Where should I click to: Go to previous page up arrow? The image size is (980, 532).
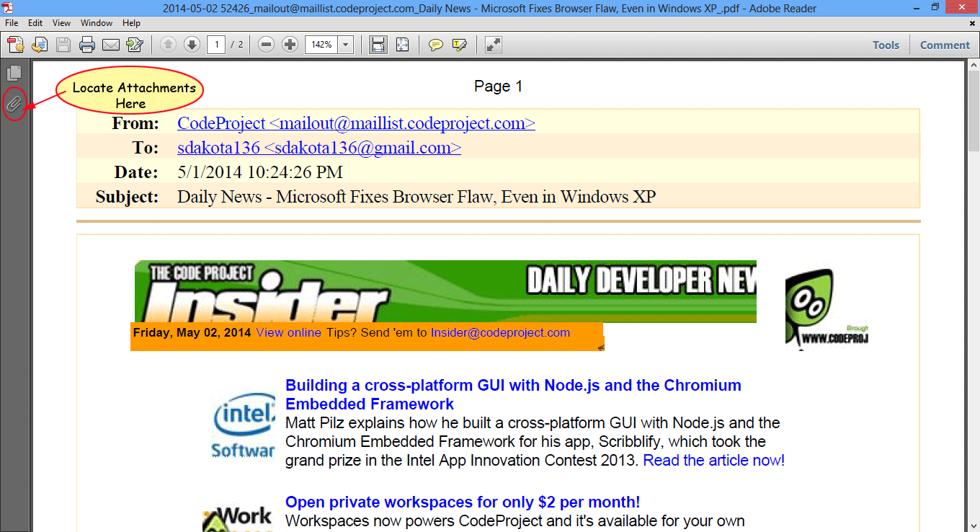point(168,45)
